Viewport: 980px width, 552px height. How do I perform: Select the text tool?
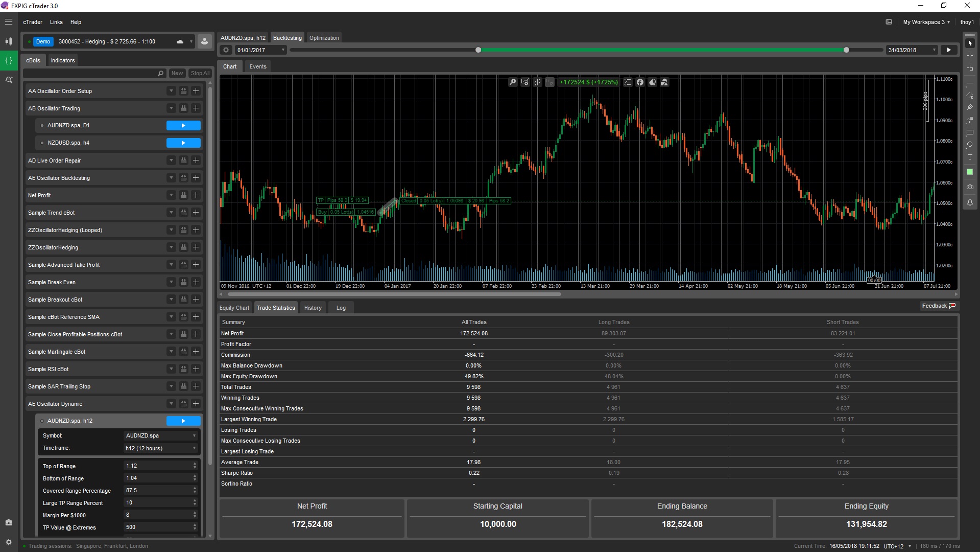pyautogui.click(x=970, y=157)
